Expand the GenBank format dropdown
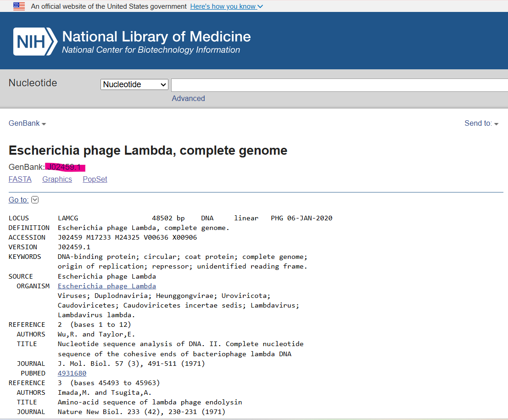 pos(28,123)
